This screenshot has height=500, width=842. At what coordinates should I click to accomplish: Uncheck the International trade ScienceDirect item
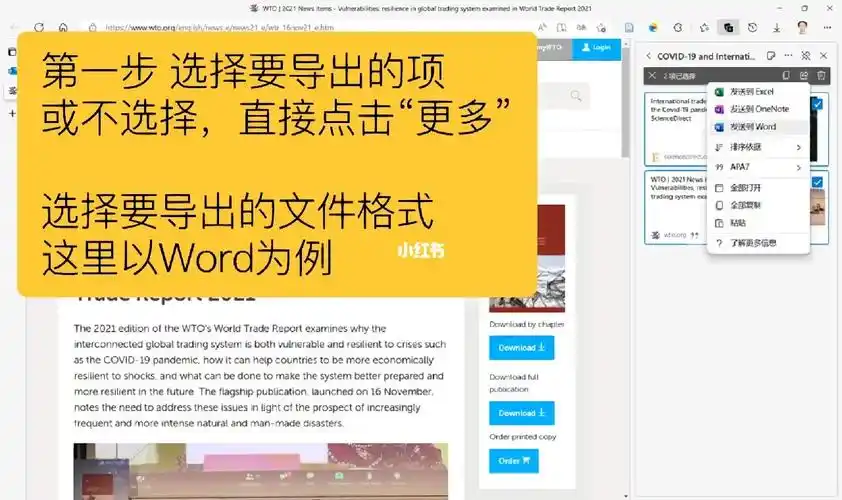point(817,104)
